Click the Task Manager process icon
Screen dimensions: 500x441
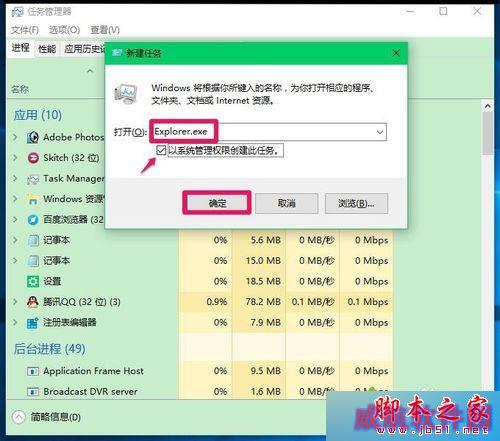(x=33, y=179)
